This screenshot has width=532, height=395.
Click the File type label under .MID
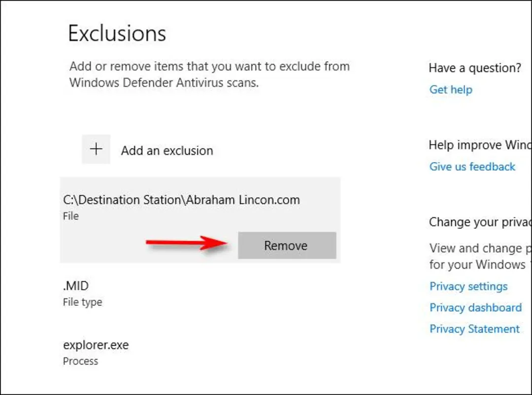click(82, 302)
